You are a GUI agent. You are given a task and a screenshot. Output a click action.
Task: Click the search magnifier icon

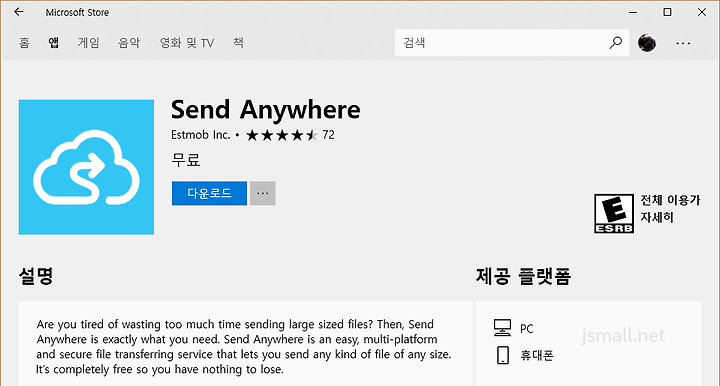pos(615,43)
